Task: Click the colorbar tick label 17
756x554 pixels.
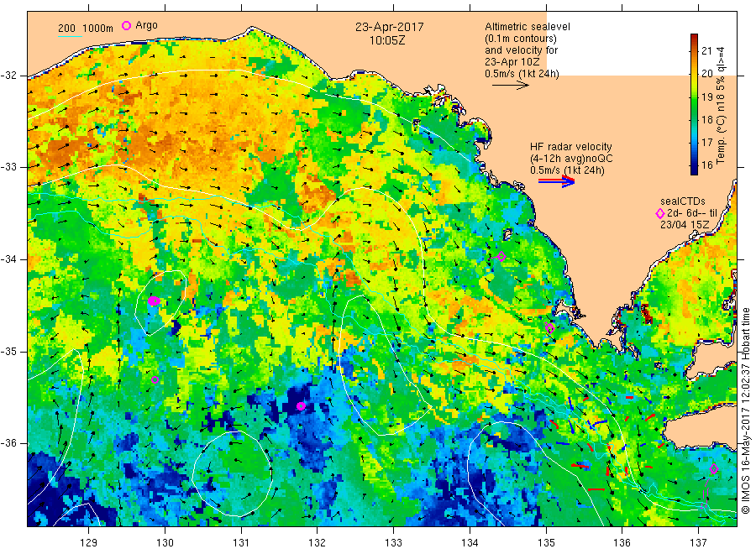Action: 706,142
